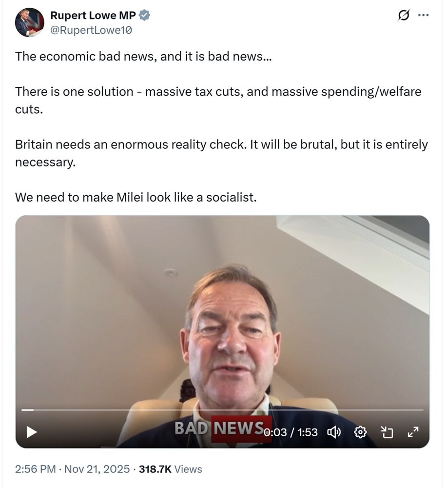Open Grok actions via the slashed circle icon

coord(403,15)
